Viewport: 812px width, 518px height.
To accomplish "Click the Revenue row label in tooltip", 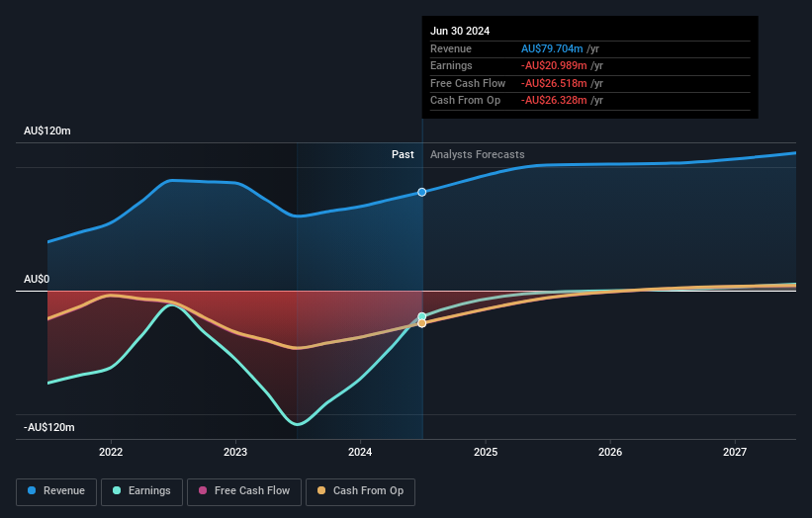I will coord(451,48).
